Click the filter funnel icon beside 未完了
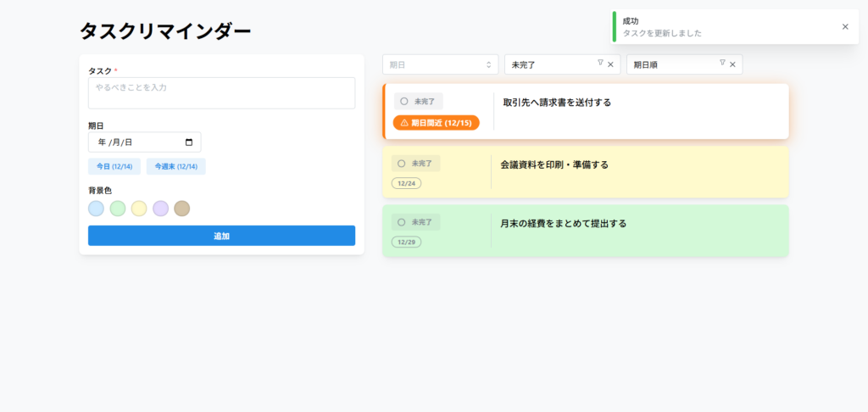The height and width of the screenshot is (412, 868). coord(600,63)
